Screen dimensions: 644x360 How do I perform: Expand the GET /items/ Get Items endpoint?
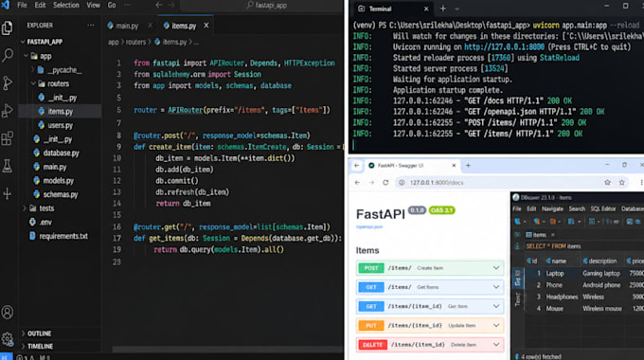coord(430,287)
